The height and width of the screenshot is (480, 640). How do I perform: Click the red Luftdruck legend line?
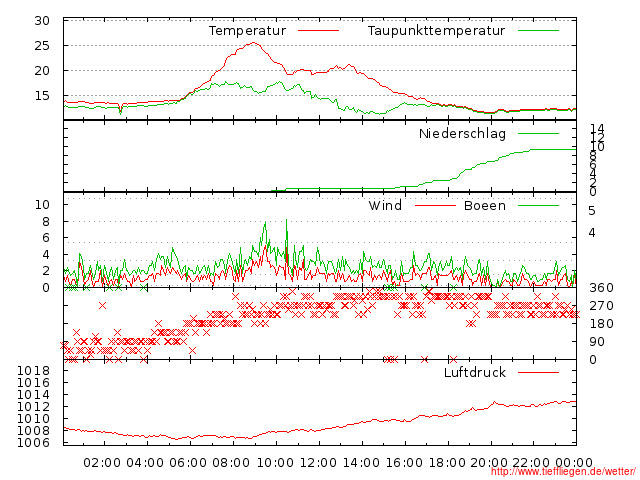[x=538, y=372]
